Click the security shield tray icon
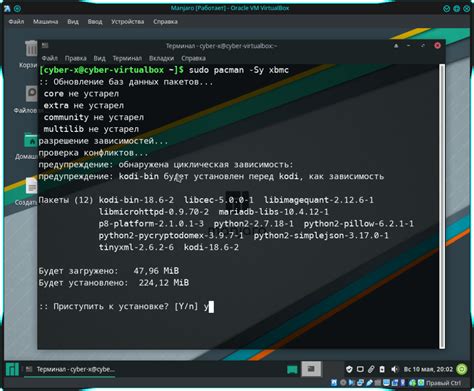 coord(349,369)
